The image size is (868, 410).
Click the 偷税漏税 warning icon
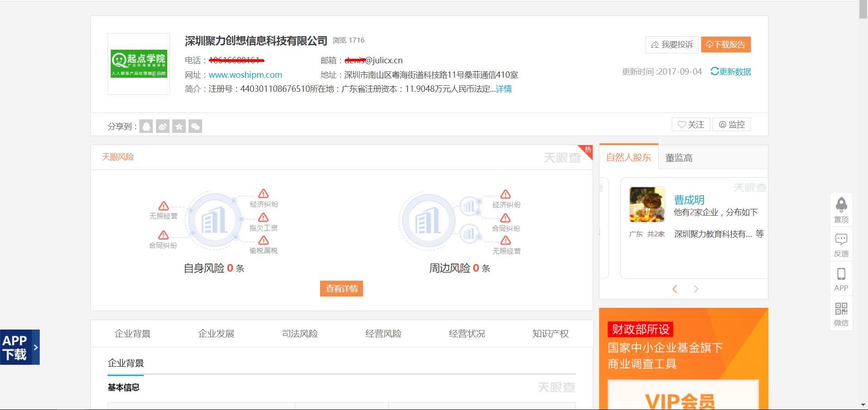(264, 240)
